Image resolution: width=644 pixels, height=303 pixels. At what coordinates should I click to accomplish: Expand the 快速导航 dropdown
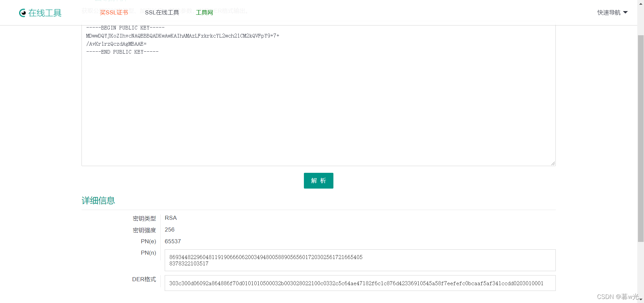[612, 12]
